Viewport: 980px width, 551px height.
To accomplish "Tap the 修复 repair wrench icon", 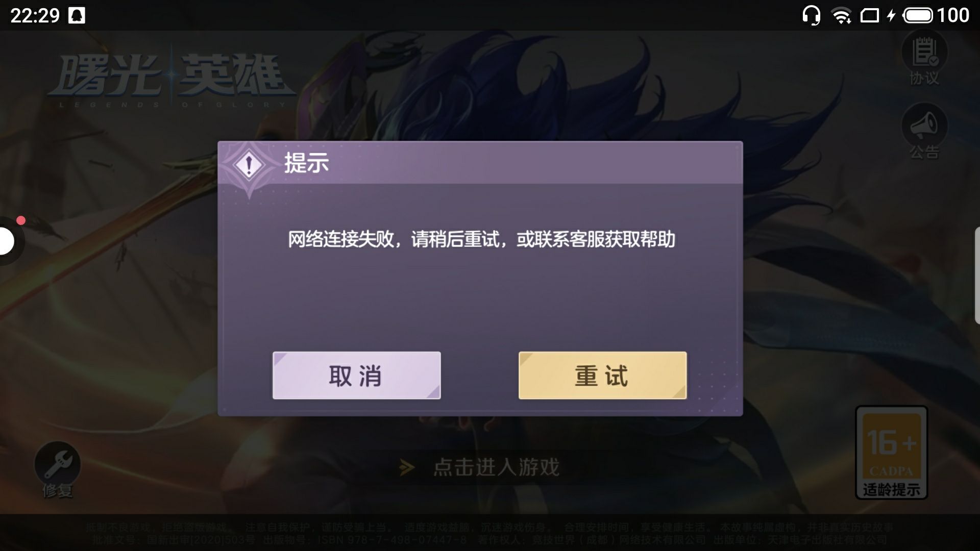I will (x=57, y=469).
